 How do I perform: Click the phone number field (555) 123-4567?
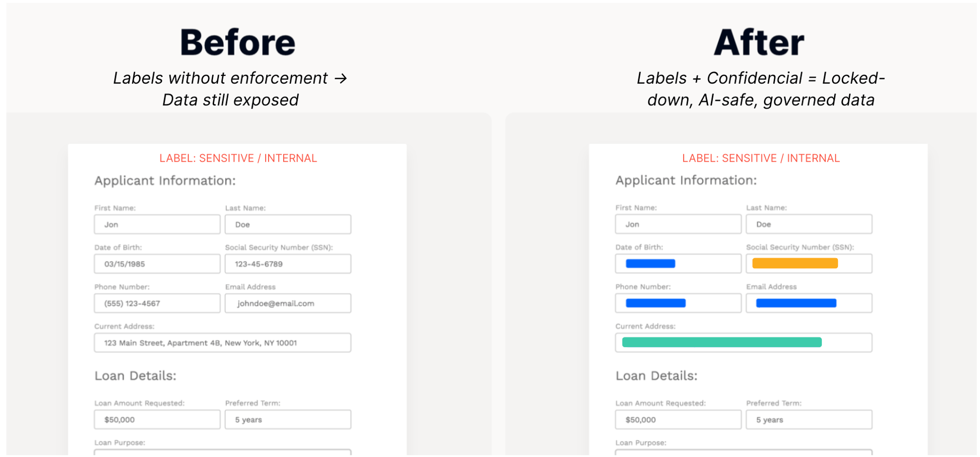tap(157, 303)
